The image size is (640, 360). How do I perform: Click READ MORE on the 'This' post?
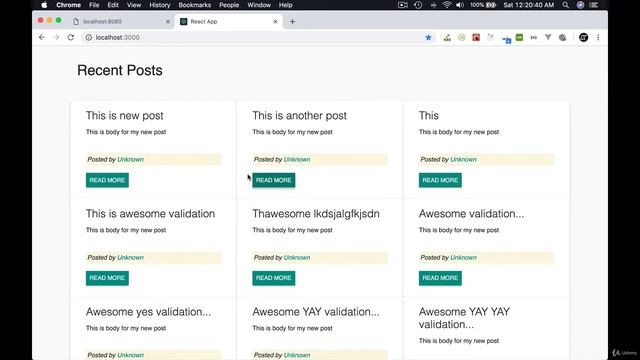(x=440, y=180)
